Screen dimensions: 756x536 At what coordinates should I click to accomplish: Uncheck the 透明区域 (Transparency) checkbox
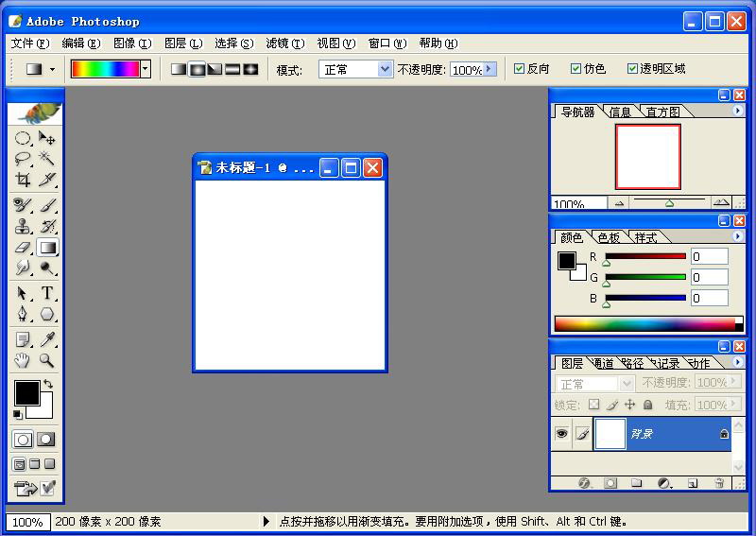point(632,69)
